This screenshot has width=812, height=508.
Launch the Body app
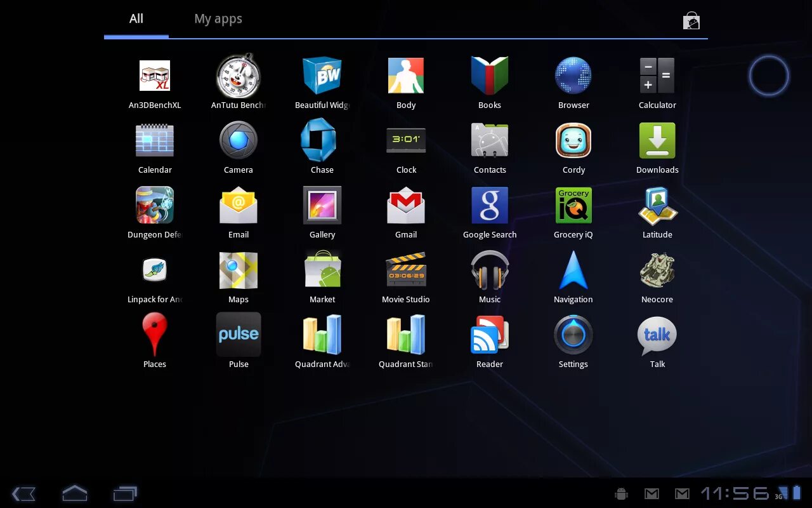406,76
